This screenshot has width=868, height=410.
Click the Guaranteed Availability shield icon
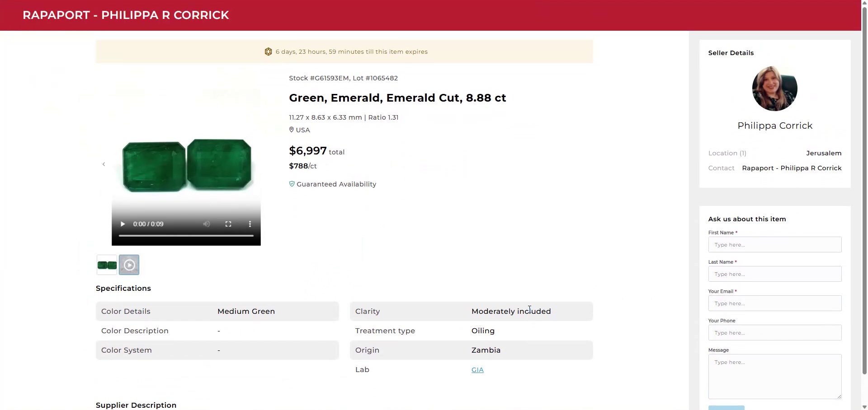(x=292, y=184)
